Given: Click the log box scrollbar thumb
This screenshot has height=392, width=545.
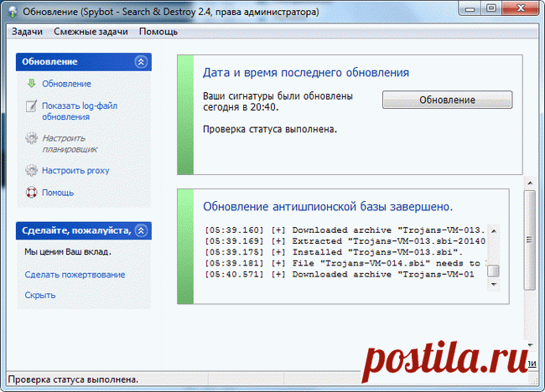Looking at the screenshot, I should pyautogui.click(x=494, y=271).
